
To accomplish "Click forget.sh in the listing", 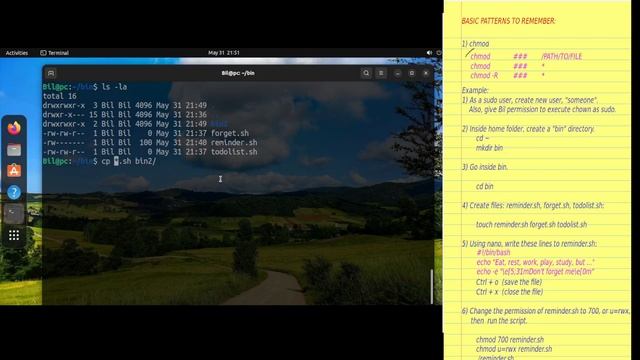I will 230,133.
